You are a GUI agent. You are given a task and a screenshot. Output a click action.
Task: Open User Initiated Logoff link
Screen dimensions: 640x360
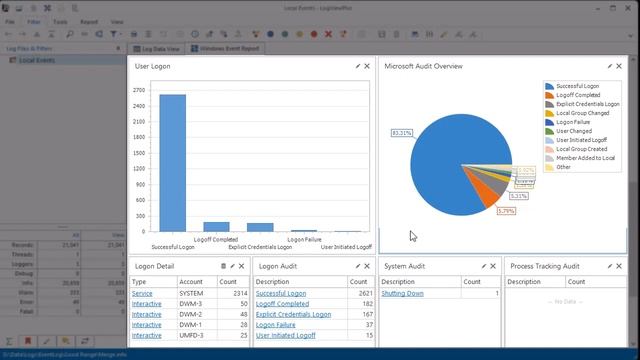(x=286, y=335)
